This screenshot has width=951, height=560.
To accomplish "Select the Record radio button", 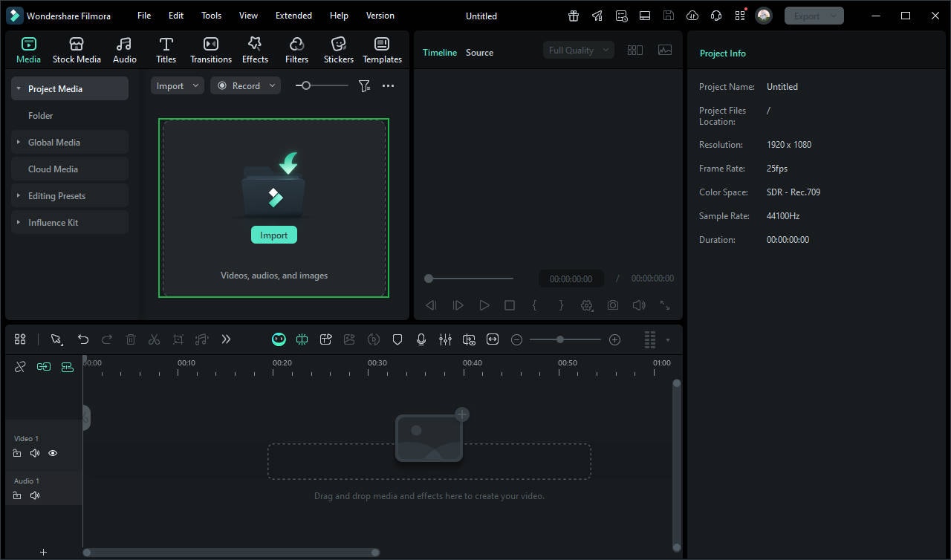I will click(x=221, y=85).
